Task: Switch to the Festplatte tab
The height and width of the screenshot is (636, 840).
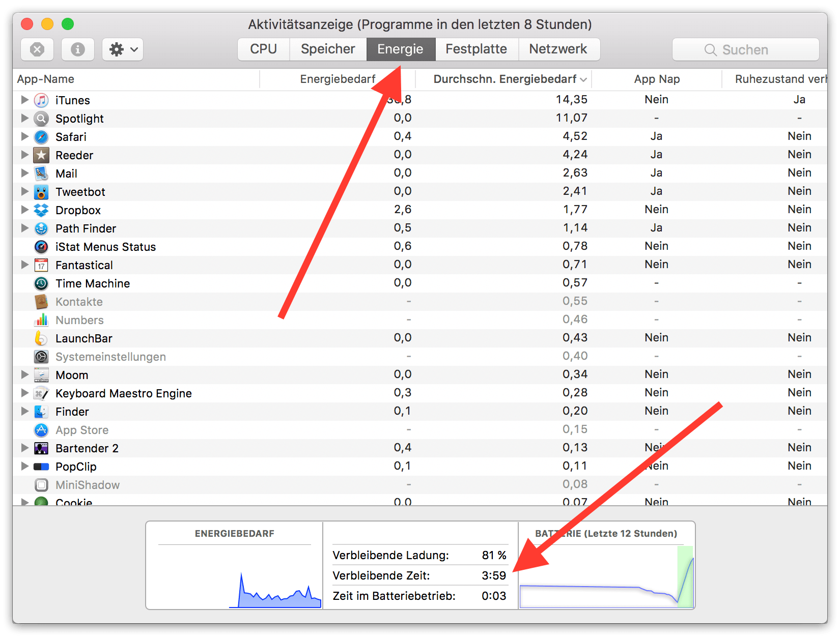Action: point(477,49)
